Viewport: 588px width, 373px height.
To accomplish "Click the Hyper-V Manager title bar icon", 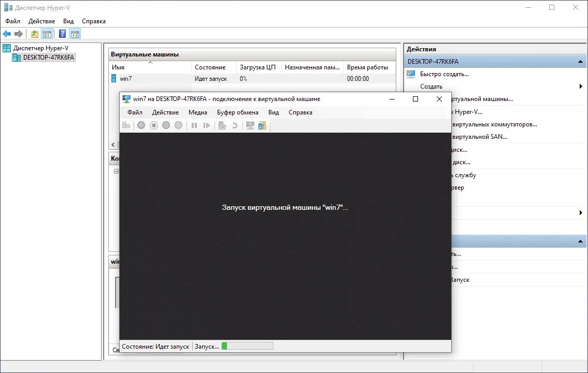I will pyautogui.click(x=8, y=7).
